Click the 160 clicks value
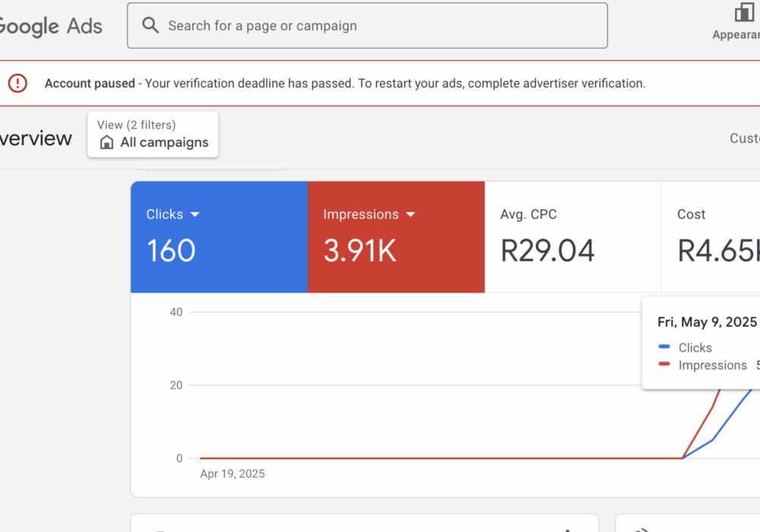 [x=170, y=251]
